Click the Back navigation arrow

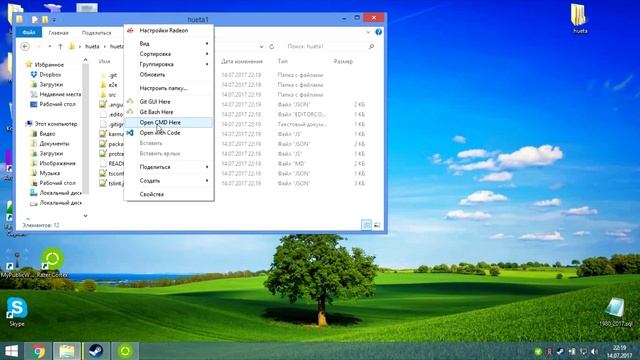coord(25,47)
